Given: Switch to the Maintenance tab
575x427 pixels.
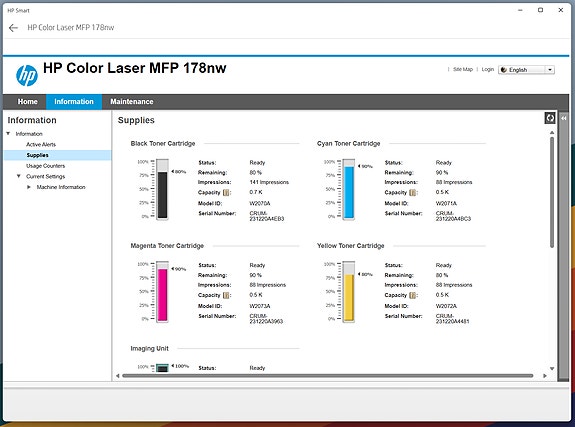Looking at the screenshot, I should (132, 102).
